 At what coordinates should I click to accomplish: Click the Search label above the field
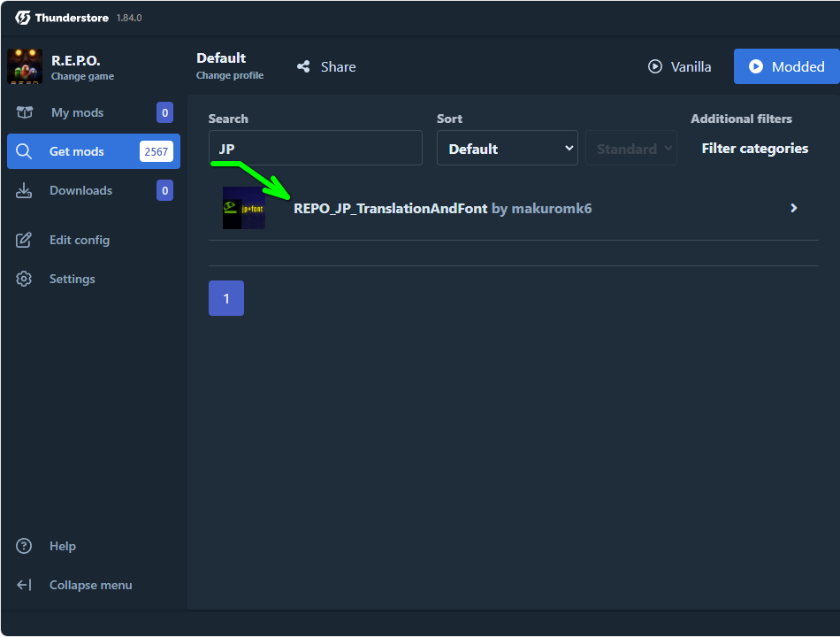tap(228, 119)
